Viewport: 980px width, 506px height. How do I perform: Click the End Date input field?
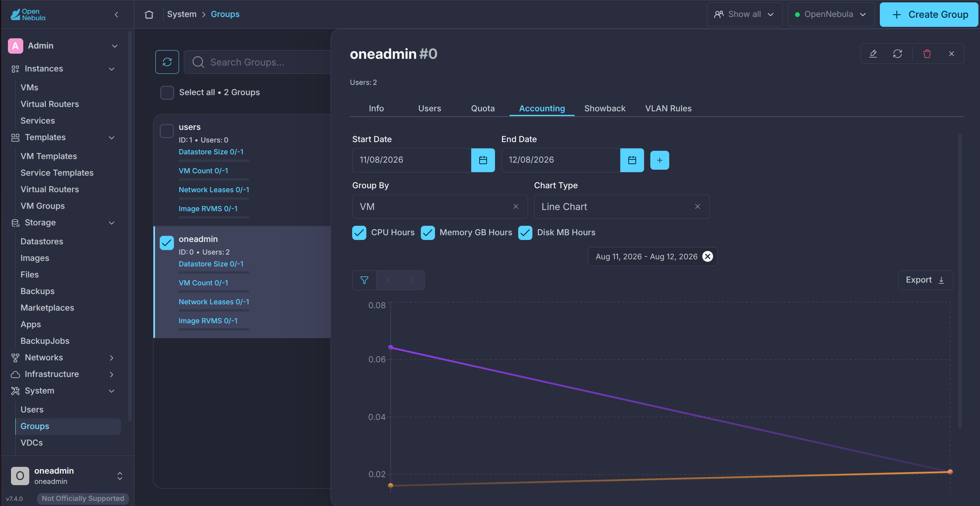(561, 160)
